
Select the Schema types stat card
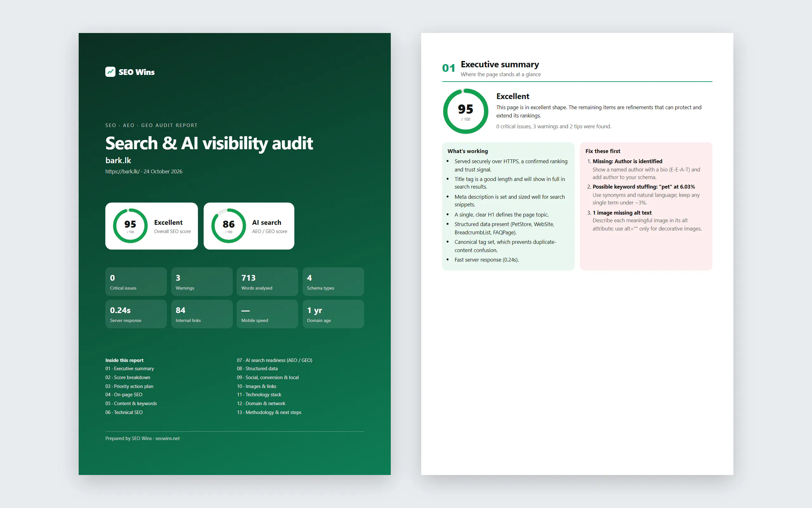coord(333,282)
